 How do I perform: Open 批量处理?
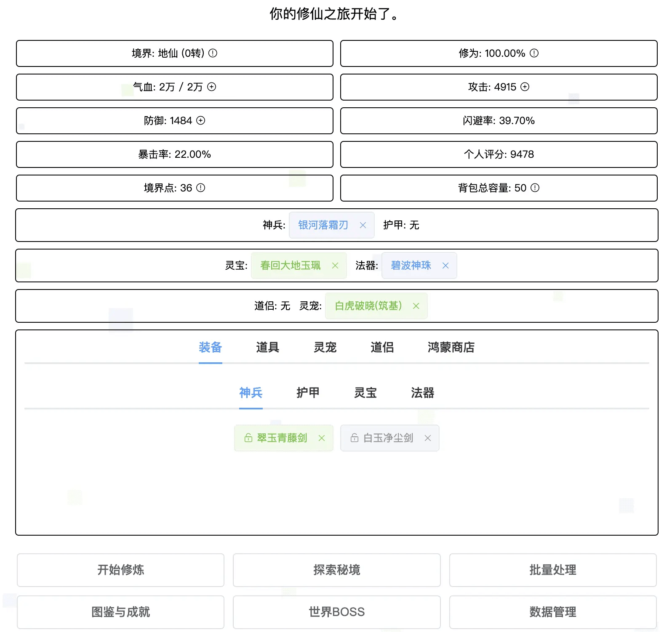point(553,570)
